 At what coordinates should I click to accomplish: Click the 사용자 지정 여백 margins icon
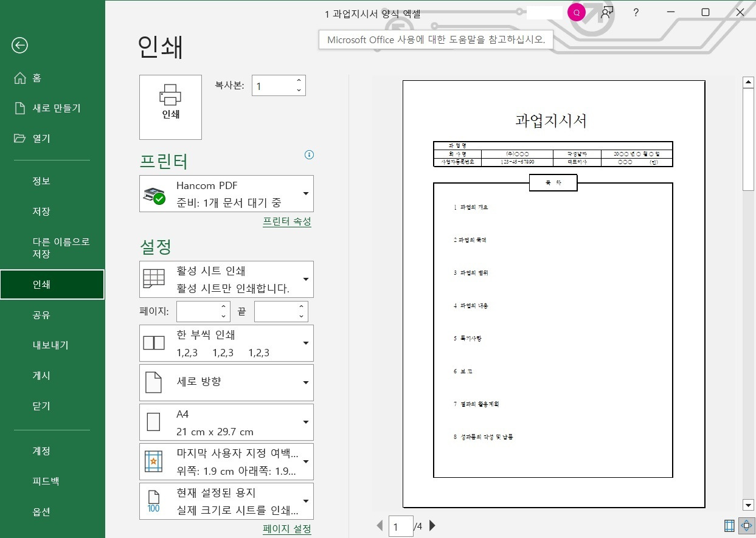point(154,461)
